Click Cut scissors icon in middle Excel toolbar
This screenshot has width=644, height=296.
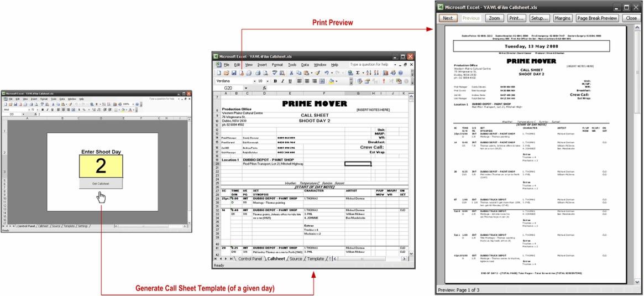[291, 73]
